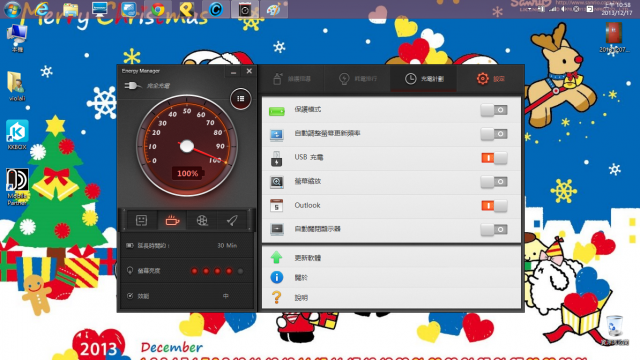Open the KKBOX desktop shortcut
The image size is (640, 360).
pyautogui.click(x=17, y=135)
